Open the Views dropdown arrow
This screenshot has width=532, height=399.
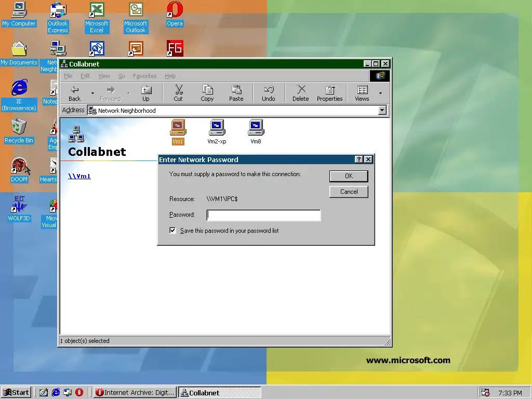[x=380, y=93]
